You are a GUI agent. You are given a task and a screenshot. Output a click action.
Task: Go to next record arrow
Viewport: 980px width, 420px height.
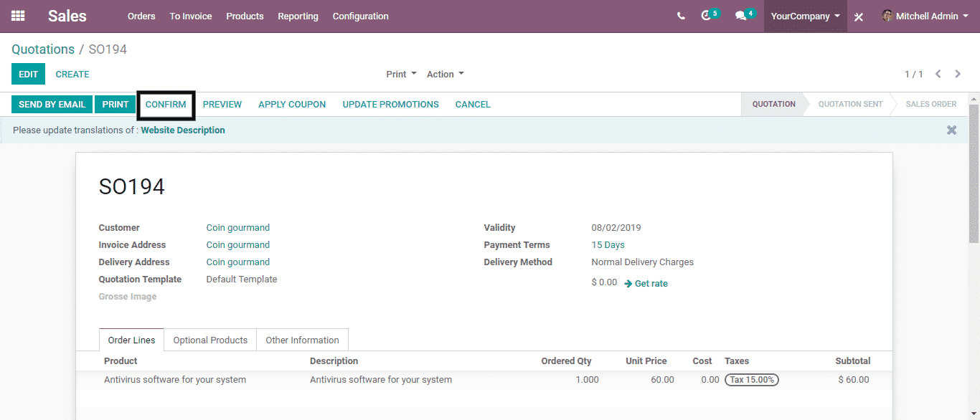[958, 74]
